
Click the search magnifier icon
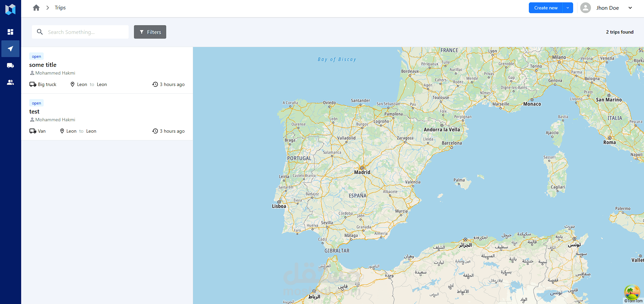[40, 32]
